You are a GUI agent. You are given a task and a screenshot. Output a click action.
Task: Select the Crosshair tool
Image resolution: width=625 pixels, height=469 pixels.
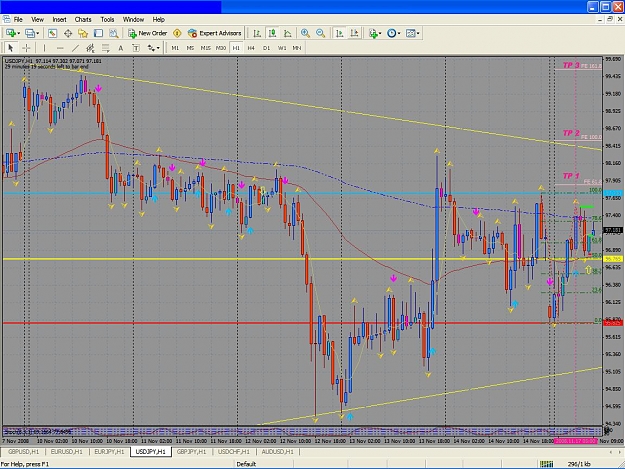(26, 48)
